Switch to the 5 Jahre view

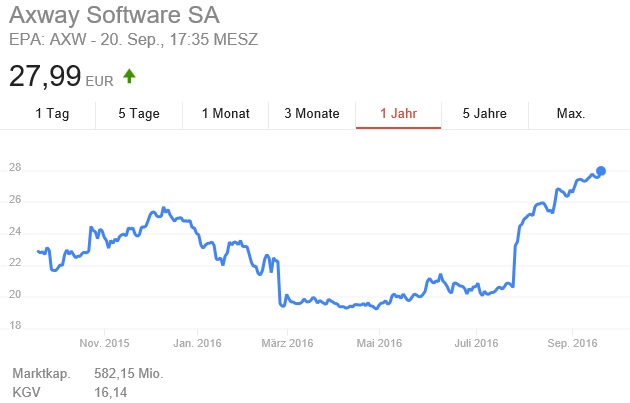(484, 114)
